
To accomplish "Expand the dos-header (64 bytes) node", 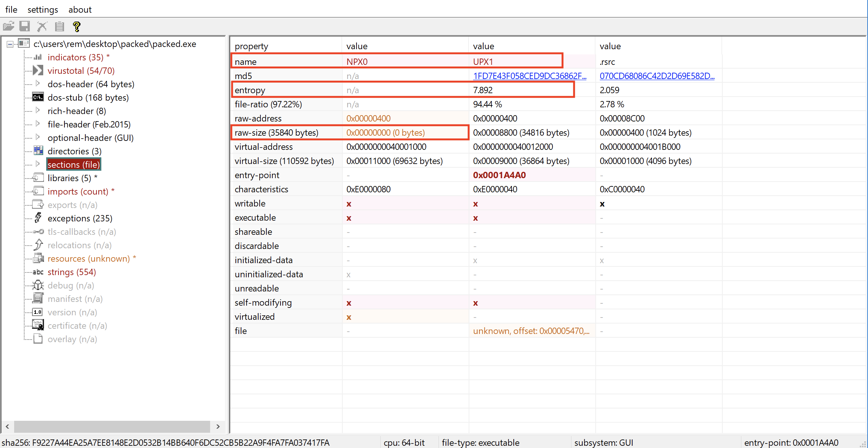I will [x=38, y=83].
